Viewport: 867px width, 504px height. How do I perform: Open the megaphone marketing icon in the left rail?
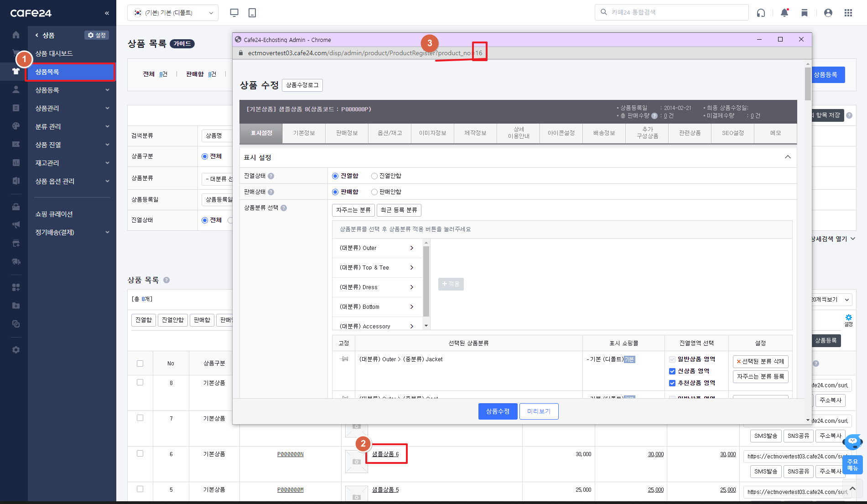tap(16, 225)
